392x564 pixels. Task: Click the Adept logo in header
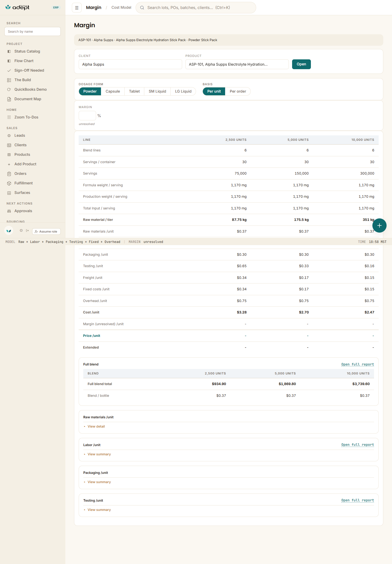point(17,7)
